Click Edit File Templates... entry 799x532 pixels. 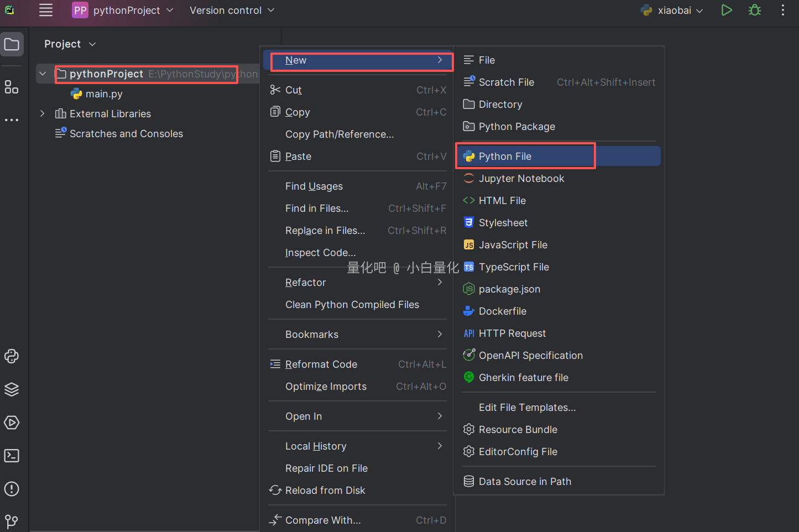coord(527,408)
